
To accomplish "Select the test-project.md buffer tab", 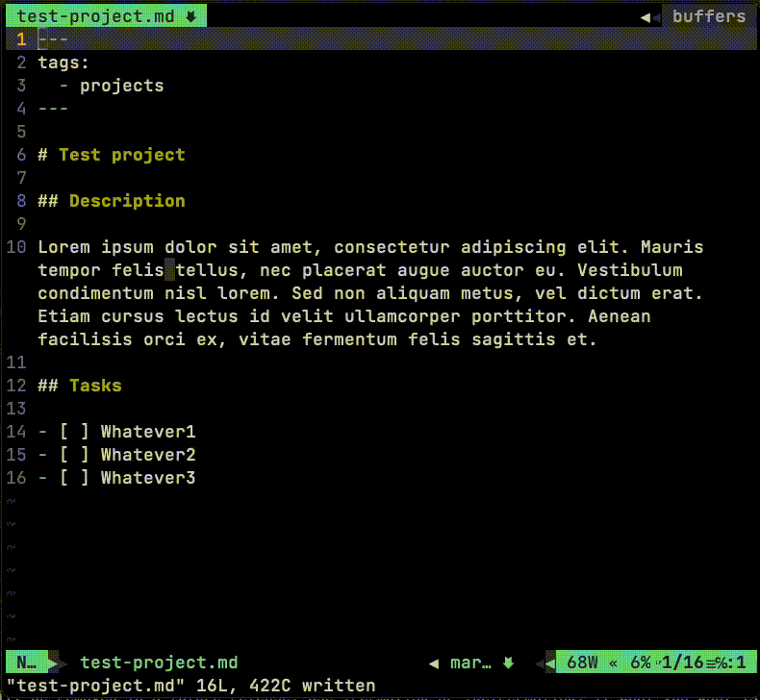I will [106, 16].
